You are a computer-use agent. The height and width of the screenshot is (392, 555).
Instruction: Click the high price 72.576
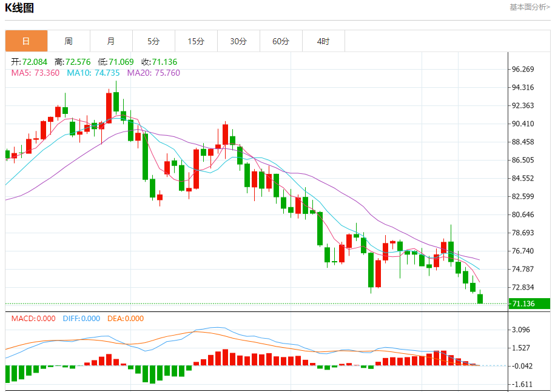(78, 62)
